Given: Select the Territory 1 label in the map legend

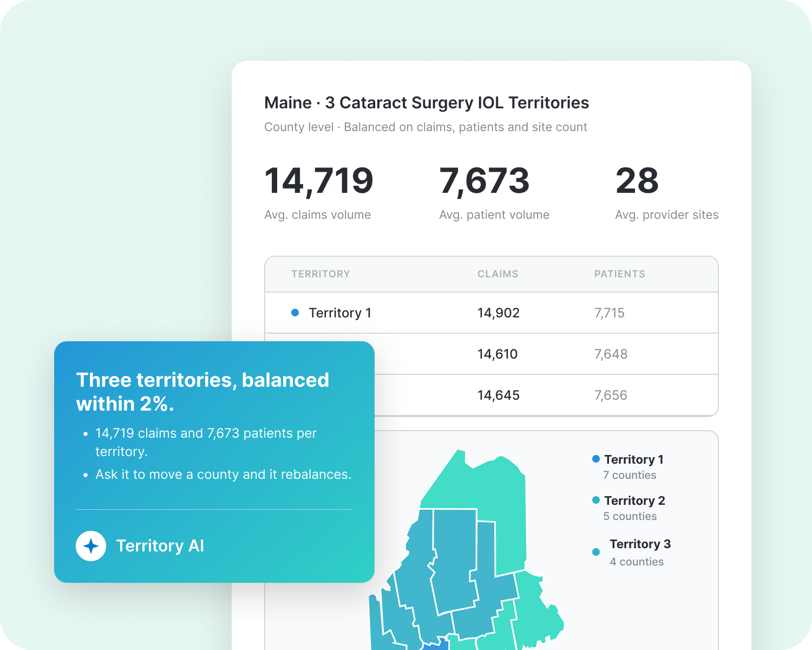Looking at the screenshot, I should pyautogui.click(x=634, y=459).
